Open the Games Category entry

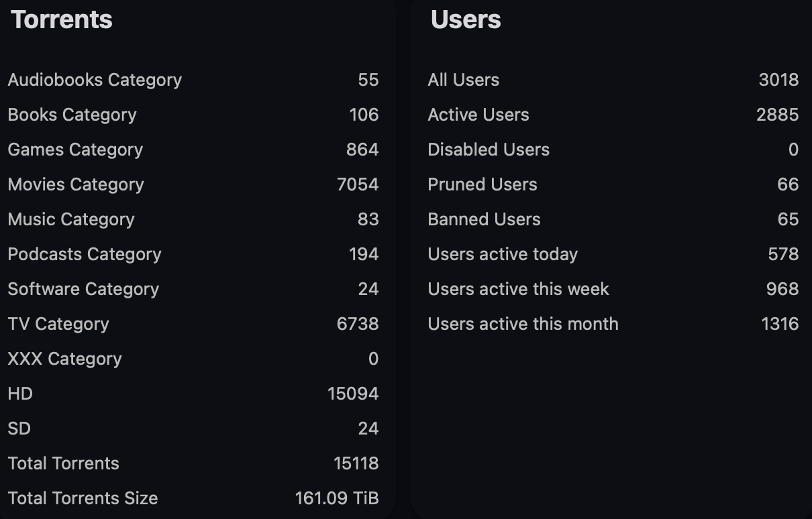click(75, 150)
